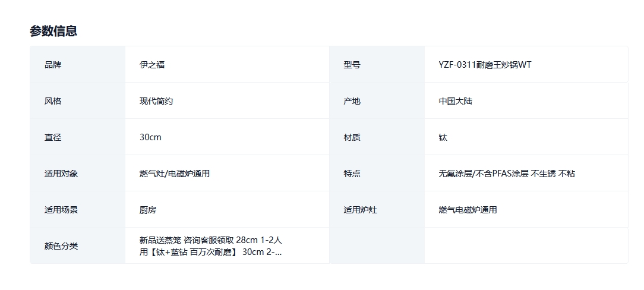This screenshot has height=290, width=644.
Task: Select the 特点 label cell
Action: pyautogui.click(x=377, y=173)
